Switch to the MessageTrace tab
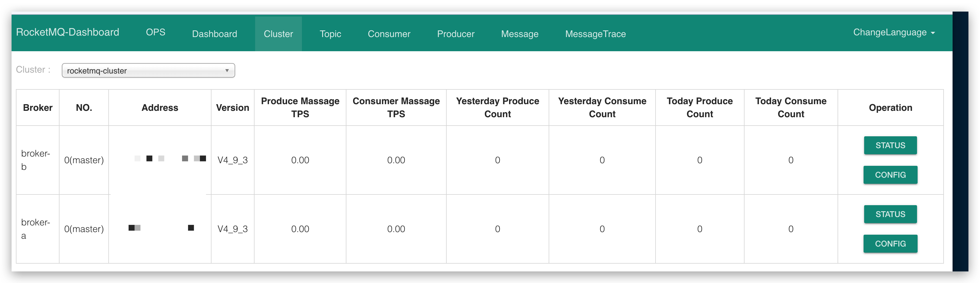 (x=595, y=34)
